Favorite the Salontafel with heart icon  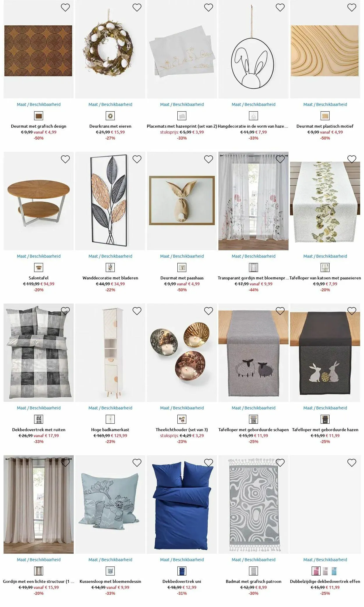tap(65, 159)
